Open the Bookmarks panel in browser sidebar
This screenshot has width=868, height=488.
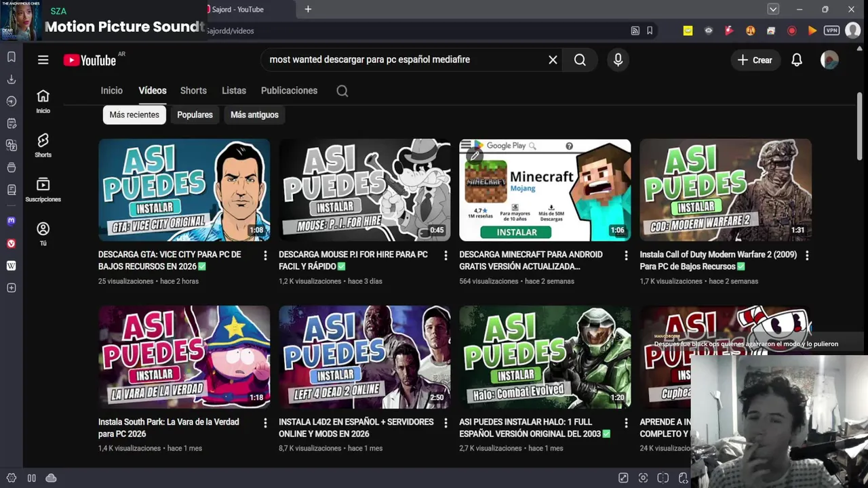[x=12, y=57]
